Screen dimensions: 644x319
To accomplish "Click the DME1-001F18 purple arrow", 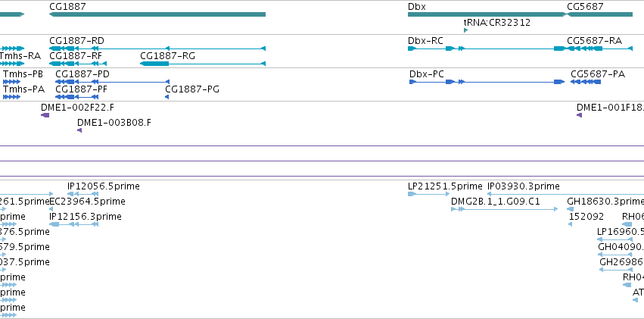I will pos(579,115).
